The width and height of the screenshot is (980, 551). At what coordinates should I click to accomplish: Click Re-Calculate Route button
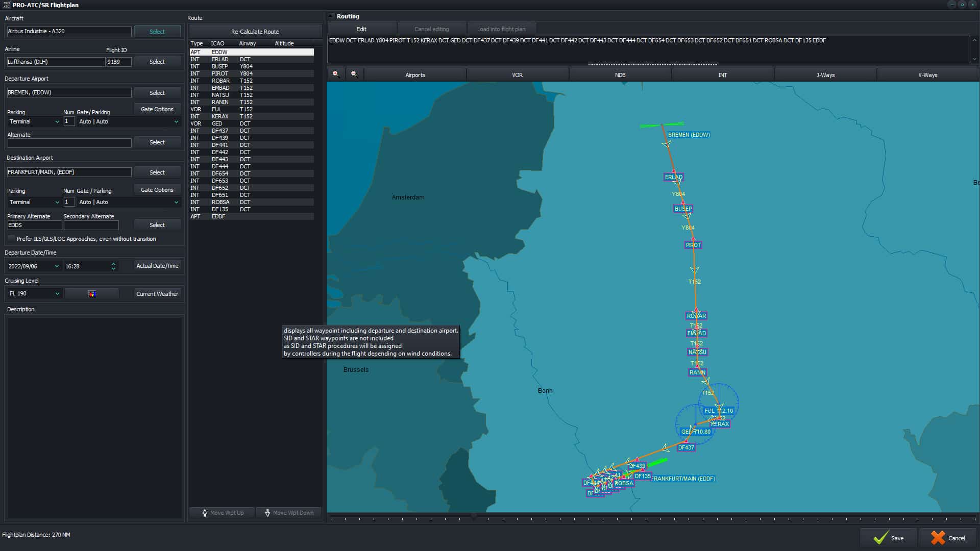tap(255, 32)
